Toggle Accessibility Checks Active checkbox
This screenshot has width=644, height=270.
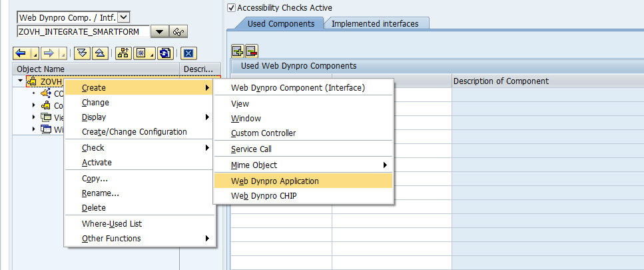click(x=232, y=8)
